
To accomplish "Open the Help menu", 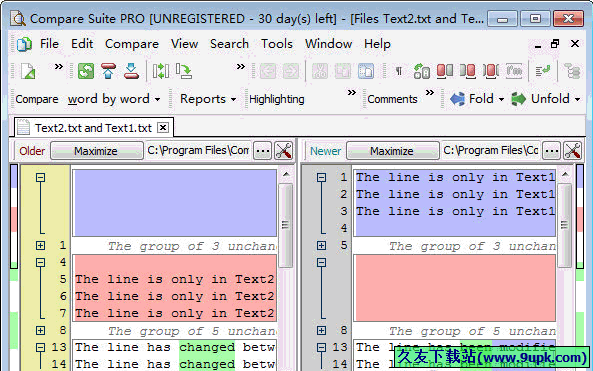I will 377,44.
